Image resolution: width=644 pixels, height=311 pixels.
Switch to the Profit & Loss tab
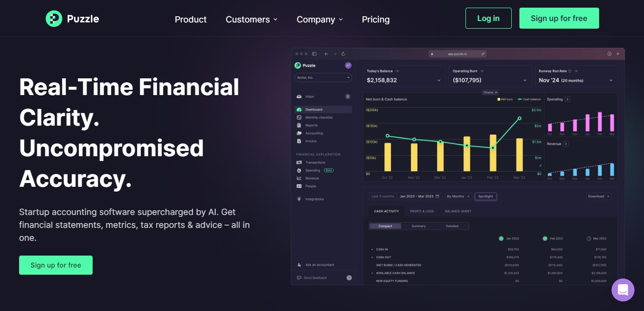[422, 211]
